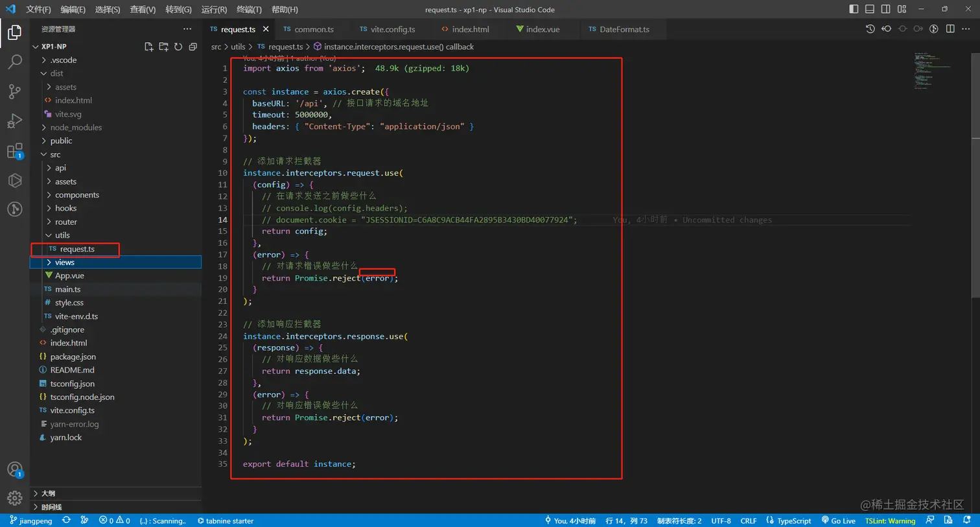
Task: Click TSLint Warning status item
Action: pyautogui.click(x=890, y=521)
